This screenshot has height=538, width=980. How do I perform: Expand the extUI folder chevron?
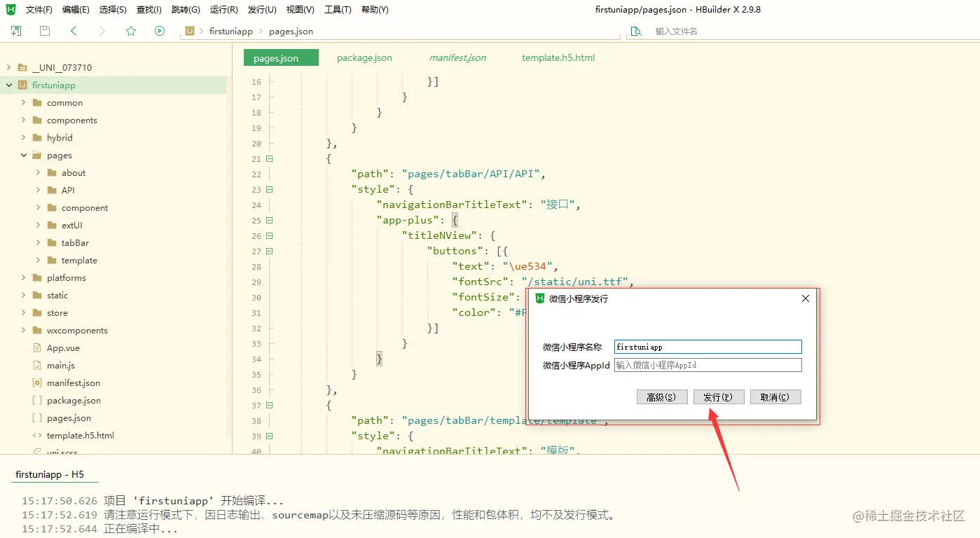click(x=39, y=226)
